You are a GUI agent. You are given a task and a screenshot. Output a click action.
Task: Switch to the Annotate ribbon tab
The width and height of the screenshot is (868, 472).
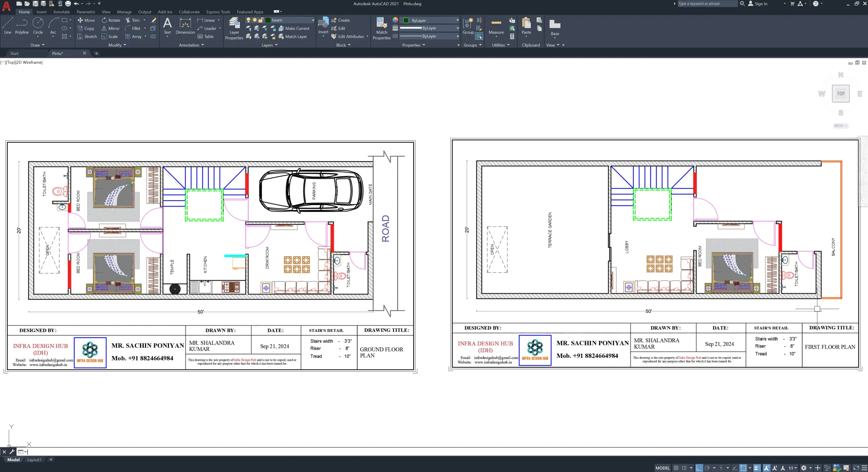click(x=61, y=12)
